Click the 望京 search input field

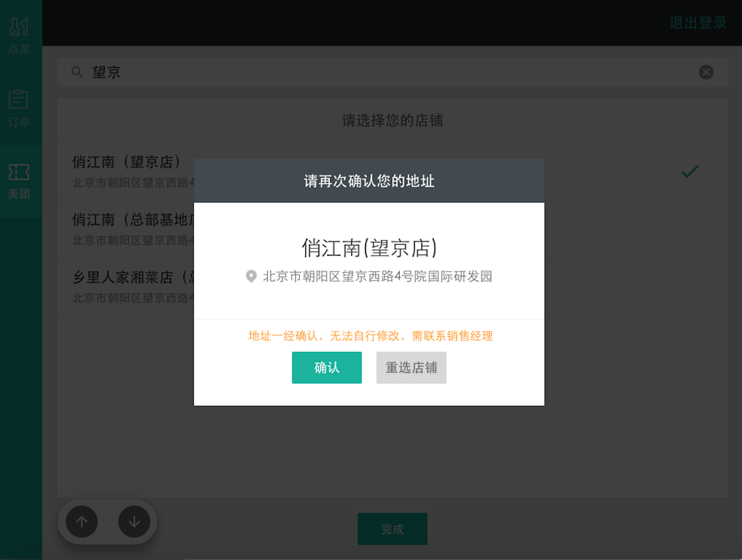392,72
